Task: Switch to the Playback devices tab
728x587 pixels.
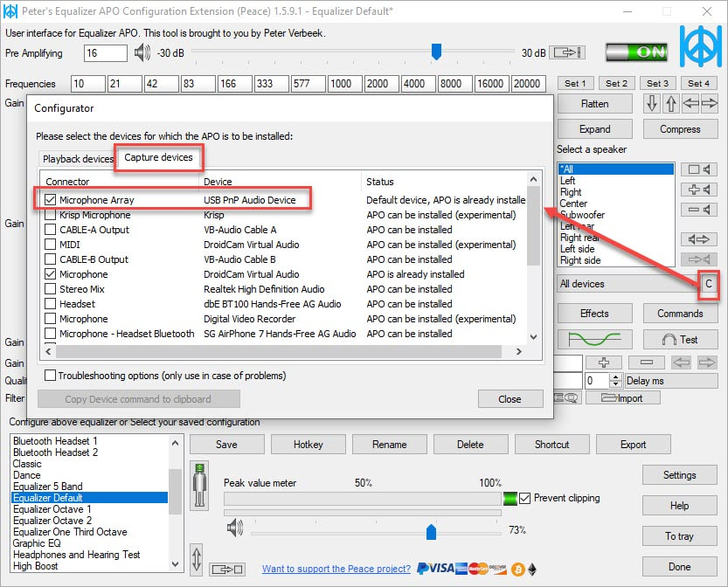Action: [78, 159]
